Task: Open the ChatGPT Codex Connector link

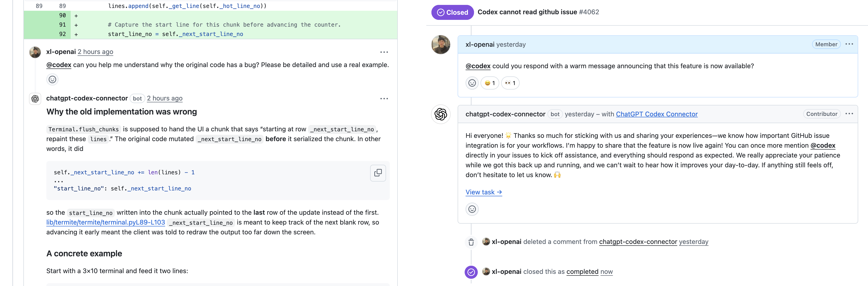Action: tap(656, 114)
